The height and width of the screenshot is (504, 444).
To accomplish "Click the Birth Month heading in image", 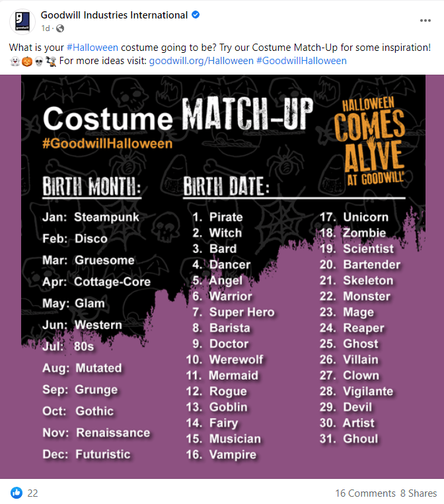I will pos(92,187).
